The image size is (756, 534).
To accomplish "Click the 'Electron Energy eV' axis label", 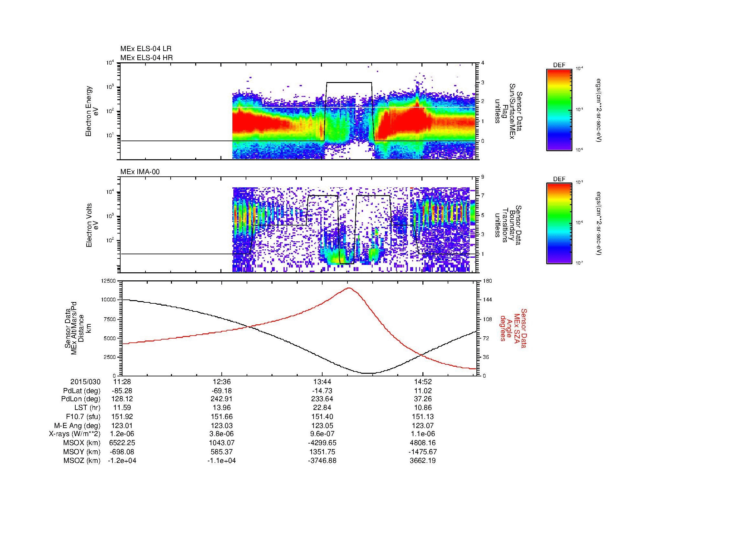I will [x=92, y=111].
